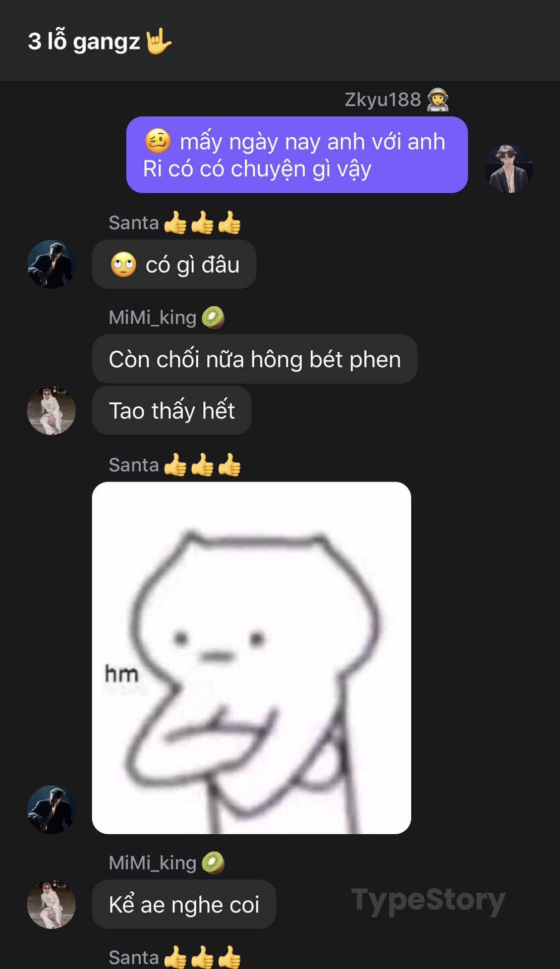Image resolution: width=560 pixels, height=969 pixels.
Task: Select the purple 'mấy ngày nay anh' message bubble
Action: pos(297,155)
